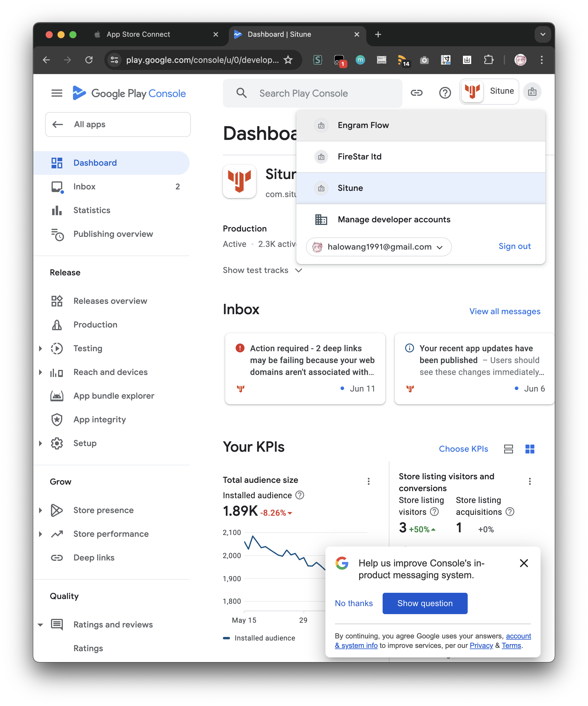The width and height of the screenshot is (588, 706).
Task: Expand the Testing section arrow
Action: tap(40, 348)
